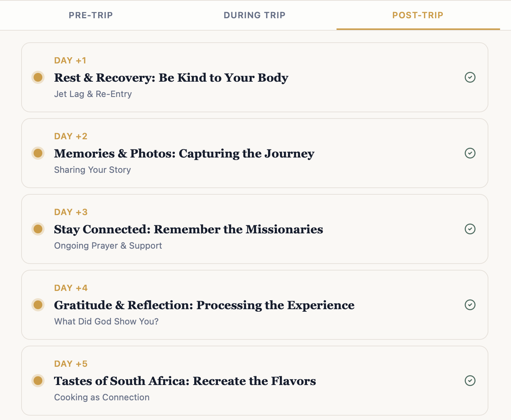Toggle completion check for Gratitude & Reflection
This screenshot has height=420, width=511.
[470, 305]
